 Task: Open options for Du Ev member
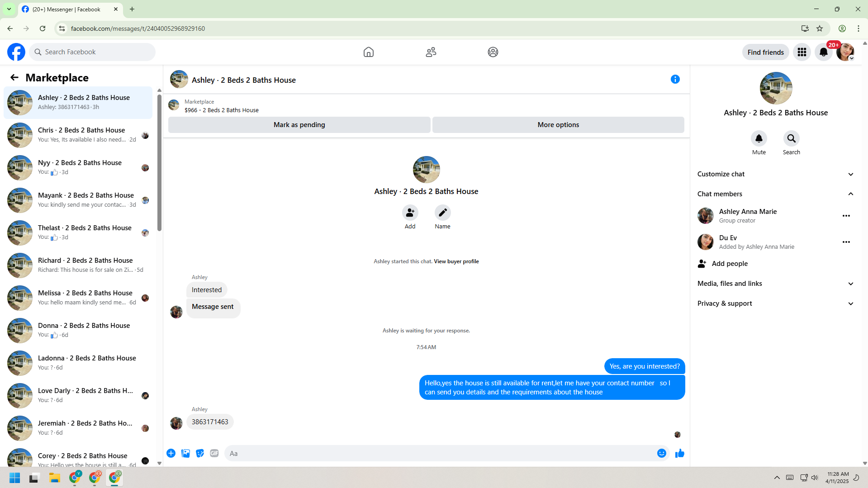click(x=846, y=242)
